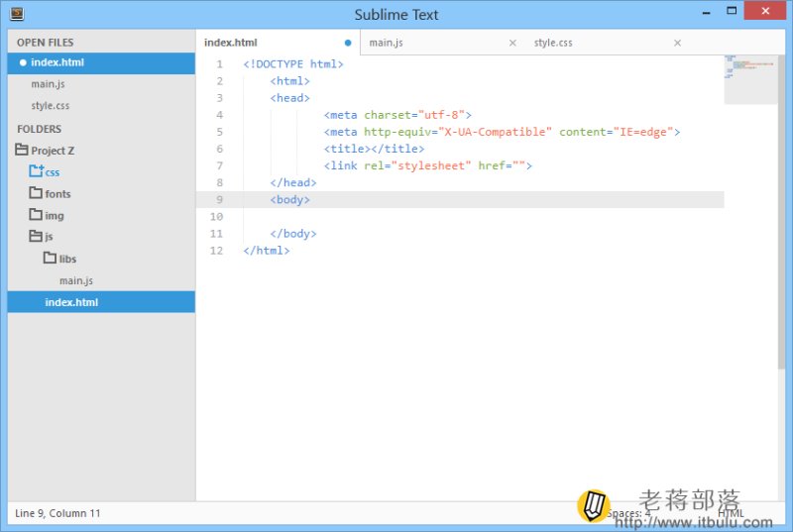Click the Line 9, Column 11 status text
Image resolution: width=793 pixels, height=532 pixels.
(57, 513)
